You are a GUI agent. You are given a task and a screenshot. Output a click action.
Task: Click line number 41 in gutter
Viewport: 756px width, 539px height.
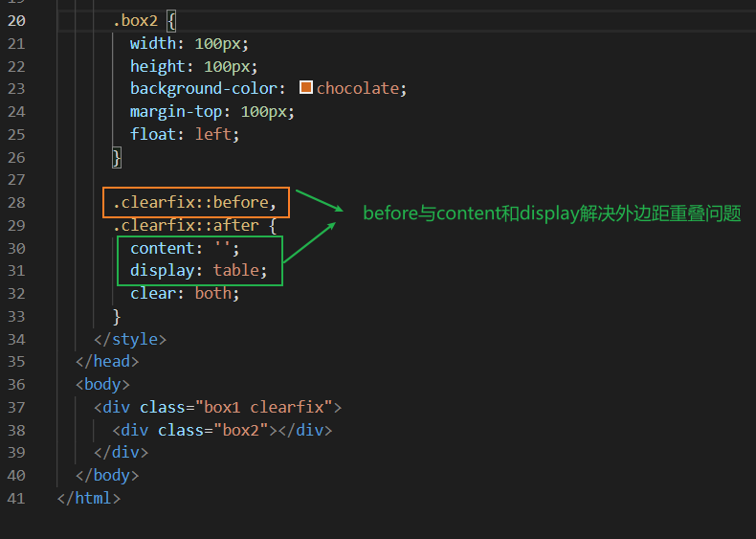coord(16,498)
